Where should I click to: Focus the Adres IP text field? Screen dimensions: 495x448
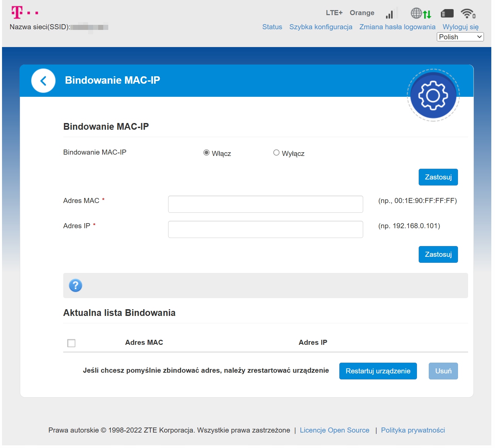[x=265, y=229]
